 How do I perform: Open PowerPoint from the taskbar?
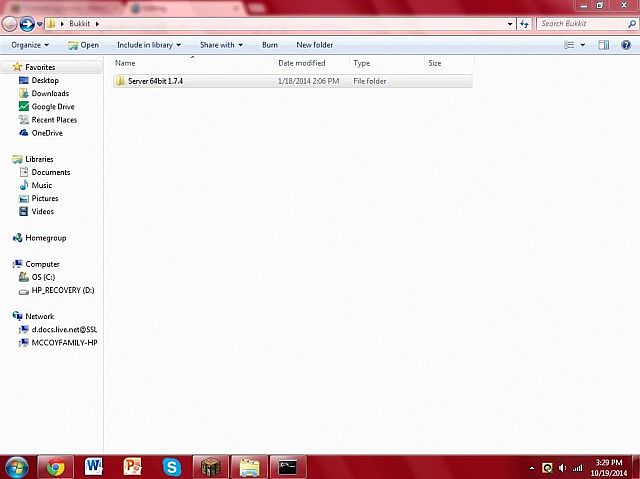click(x=133, y=466)
